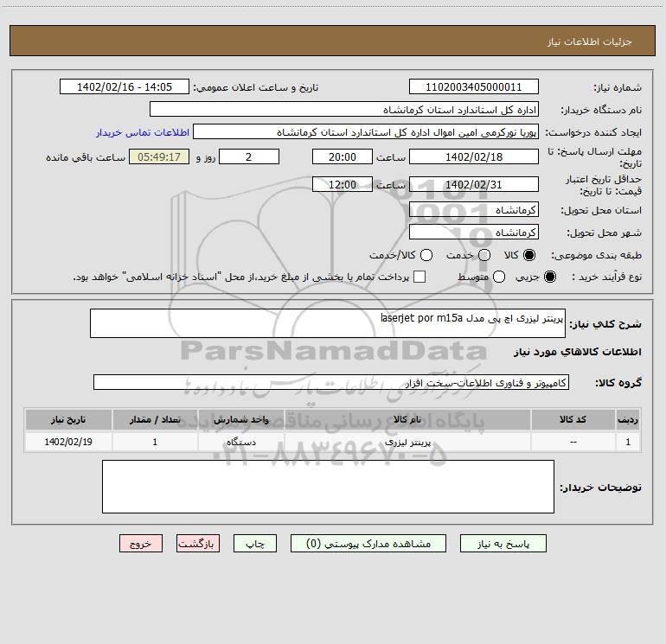Click the واحد شمارش column header
This screenshot has width=666, height=644.
pos(240,419)
